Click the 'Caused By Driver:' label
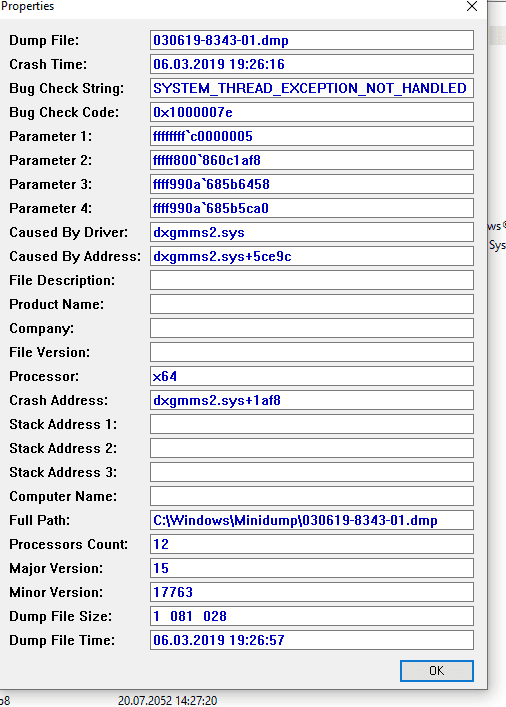This screenshot has height=707, width=506. pyautogui.click(x=69, y=232)
